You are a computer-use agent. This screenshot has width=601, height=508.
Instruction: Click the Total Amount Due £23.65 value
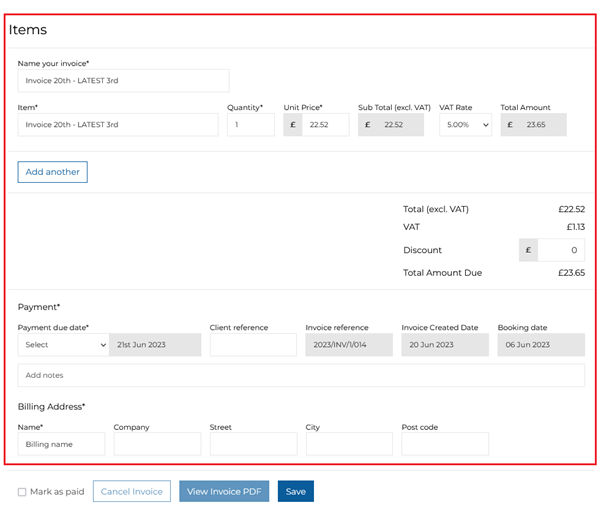(x=571, y=273)
